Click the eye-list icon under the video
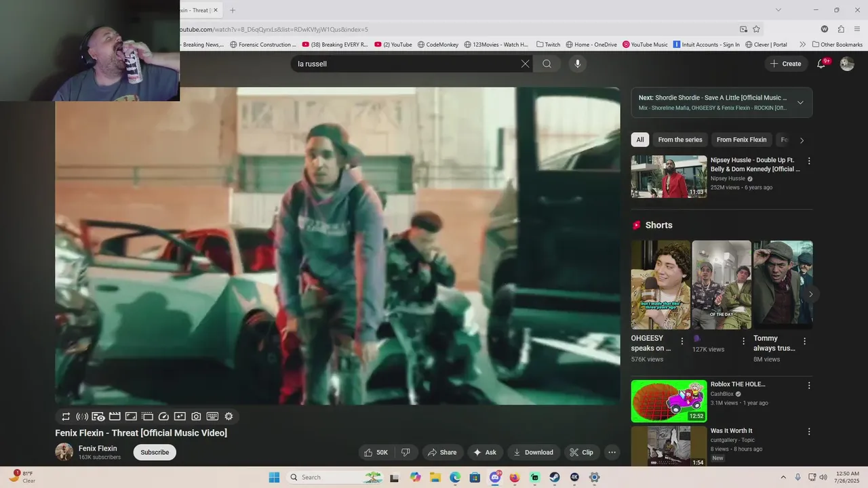The image size is (868, 488). [98, 417]
